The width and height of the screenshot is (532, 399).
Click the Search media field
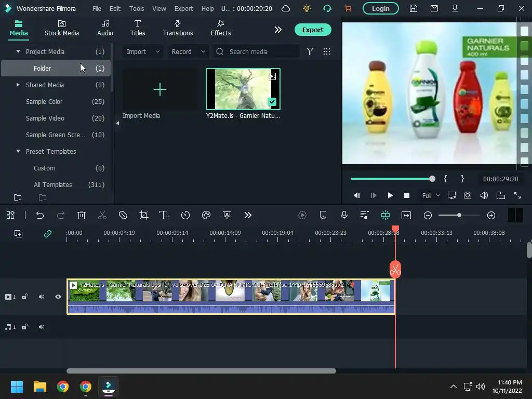pyautogui.click(x=257, y=51)
